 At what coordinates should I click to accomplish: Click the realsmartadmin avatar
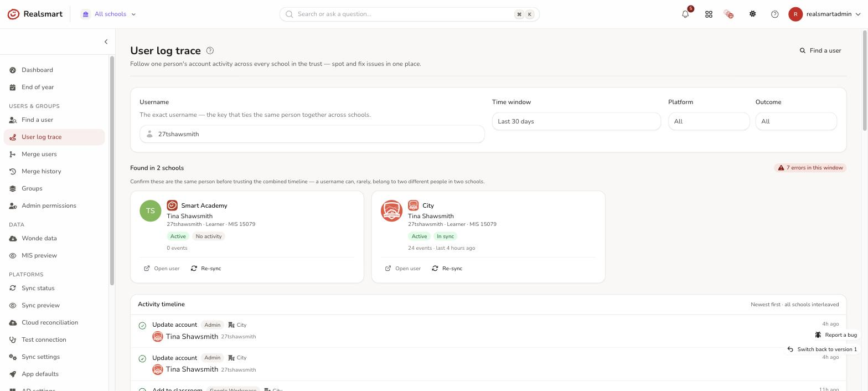pyautogui.click(x=795, y=14)
